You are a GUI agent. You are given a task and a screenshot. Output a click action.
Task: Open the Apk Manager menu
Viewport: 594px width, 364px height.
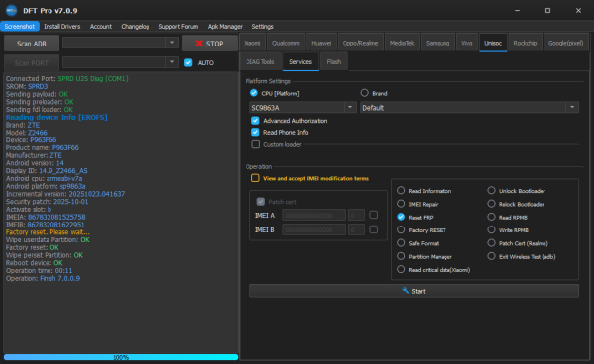(225, 26)
